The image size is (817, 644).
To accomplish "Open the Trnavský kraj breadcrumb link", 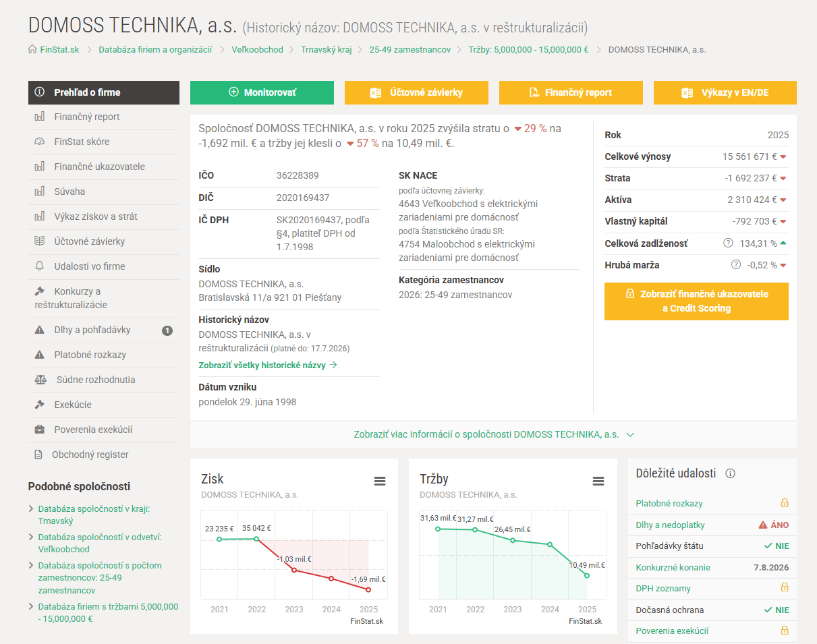I will [x=327, y=49].
